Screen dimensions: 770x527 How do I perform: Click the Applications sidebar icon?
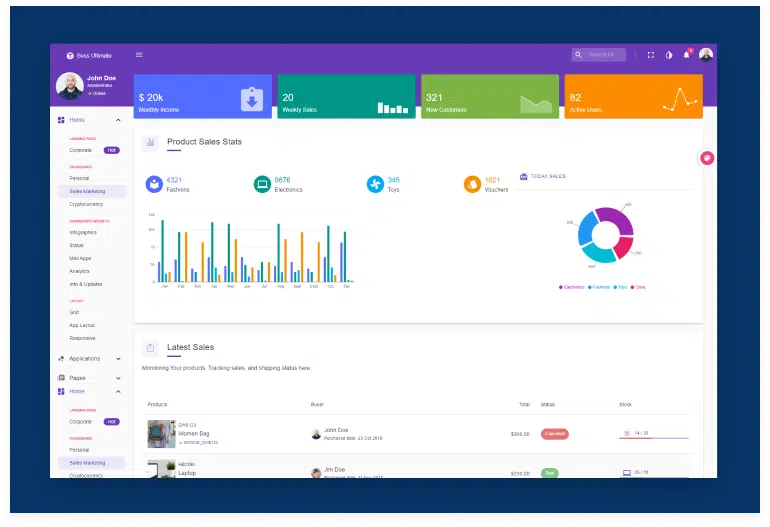pos(61,359)
